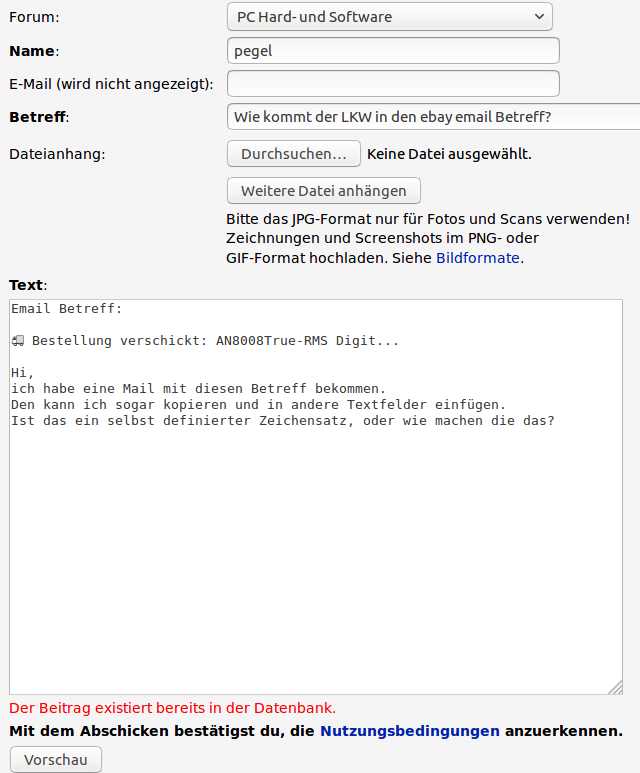The width and height of the screenshot is (640, 773).
Task: Click the truck emoji in the message text
Action: pyautogui.click(x=18, y=341)
